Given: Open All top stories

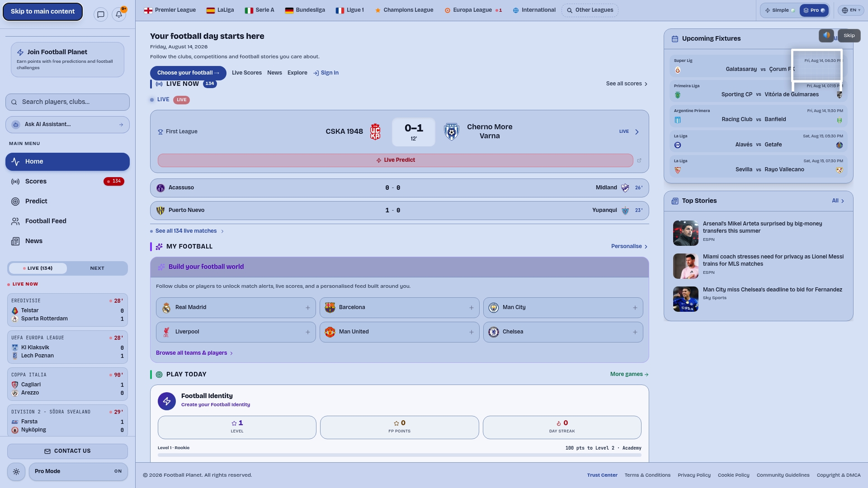Looking at the screenshot, I should coord(838,201).
